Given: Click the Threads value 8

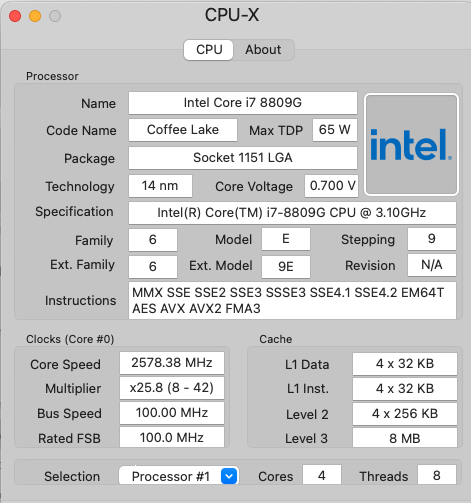Looking at the screenshot, I should pyautogui.click(x=437, y=475).
